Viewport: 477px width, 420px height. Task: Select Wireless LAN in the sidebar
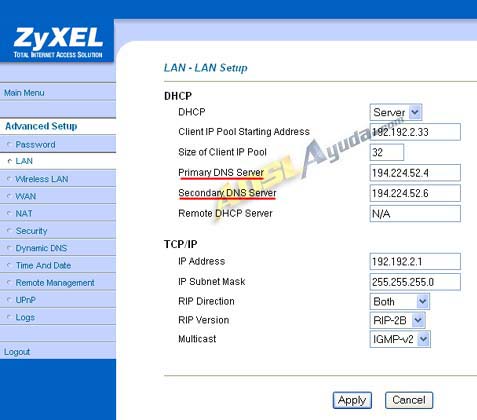pos(42,179)
